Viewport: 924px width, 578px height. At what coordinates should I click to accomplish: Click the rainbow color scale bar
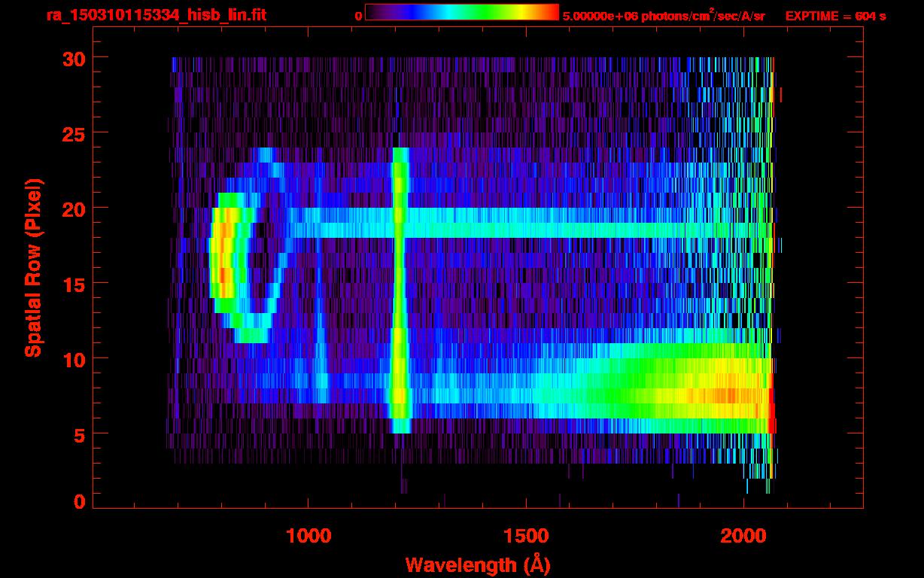pyautogui.click(x=462, y=12)
